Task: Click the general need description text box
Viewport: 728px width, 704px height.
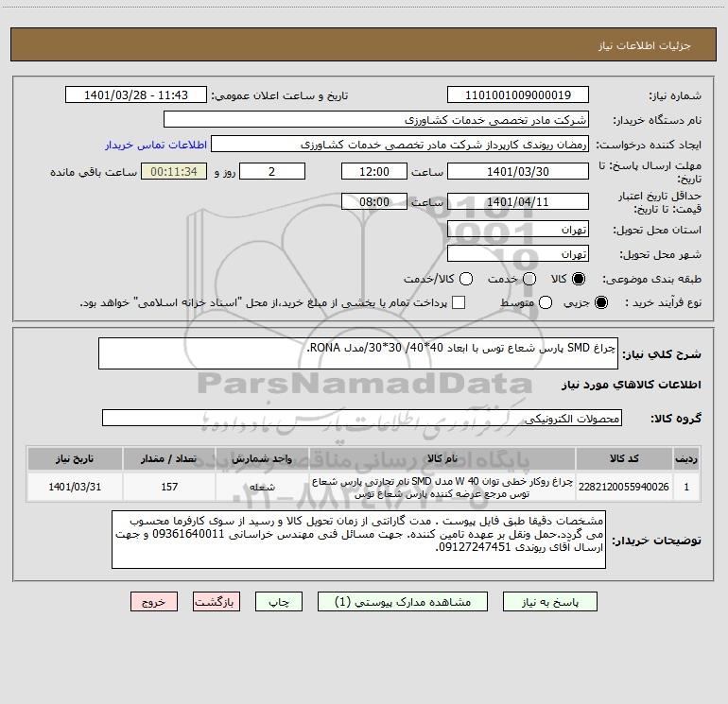Action: point(358,353)
